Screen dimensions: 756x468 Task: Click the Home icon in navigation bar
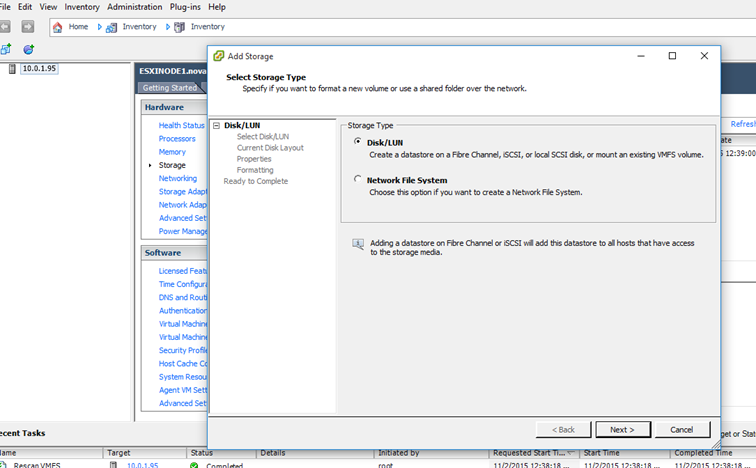[x=58, y=27]
